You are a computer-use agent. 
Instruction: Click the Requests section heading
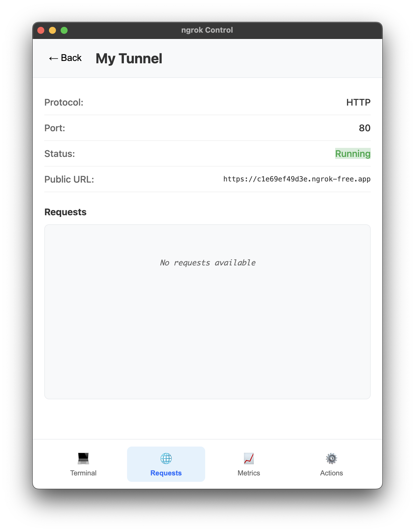pyautogui.click(x=66, y=212)
